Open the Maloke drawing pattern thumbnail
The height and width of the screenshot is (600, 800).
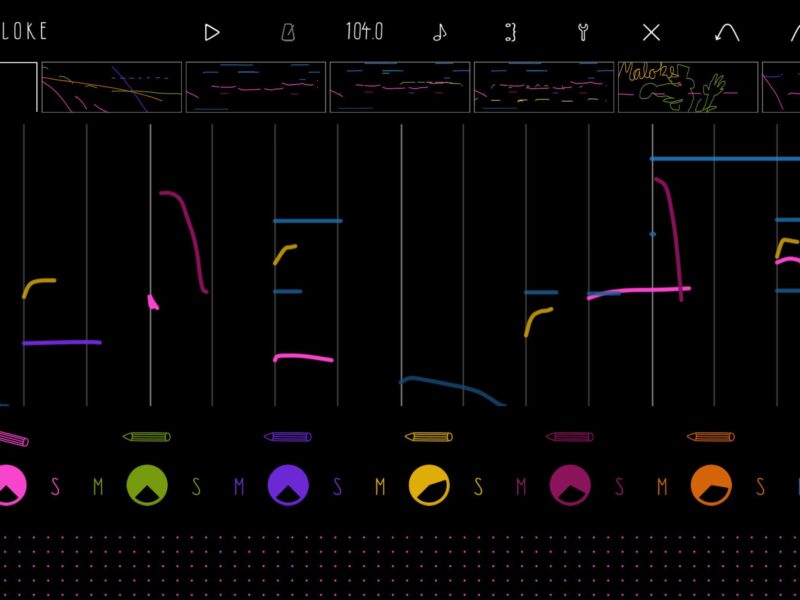tap(688, 87)
